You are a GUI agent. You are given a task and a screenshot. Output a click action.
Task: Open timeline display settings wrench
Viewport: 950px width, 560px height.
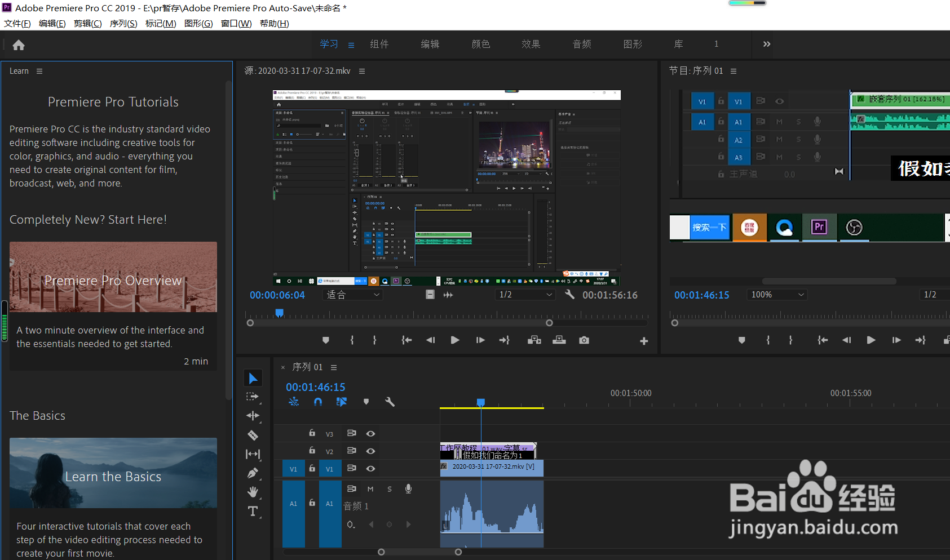(390, 402)
